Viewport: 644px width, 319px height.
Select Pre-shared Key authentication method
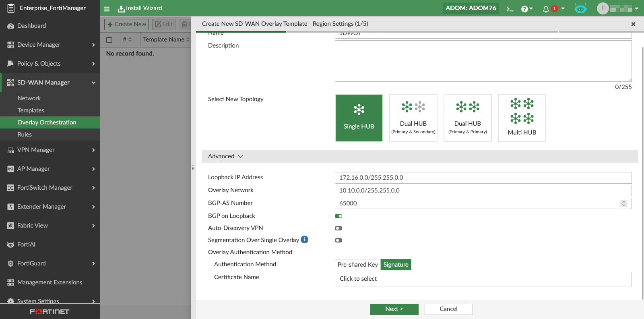357,265
